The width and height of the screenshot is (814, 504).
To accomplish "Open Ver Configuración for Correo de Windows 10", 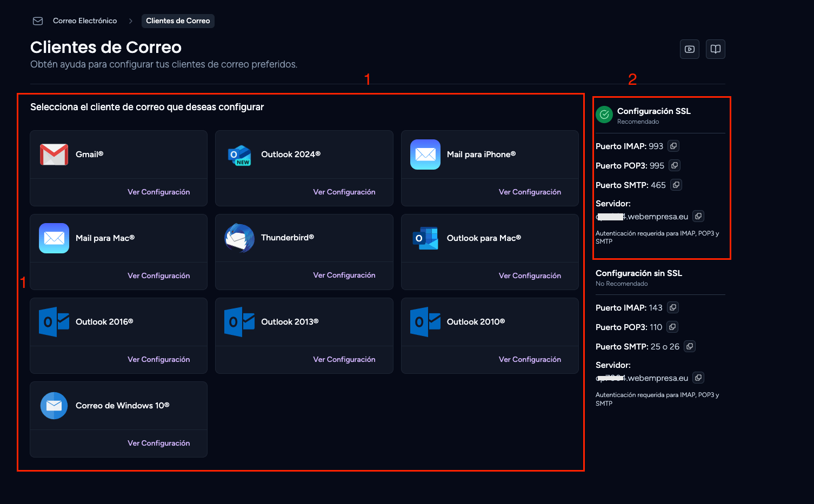I will pyautogui.click(x=158, y=443).
